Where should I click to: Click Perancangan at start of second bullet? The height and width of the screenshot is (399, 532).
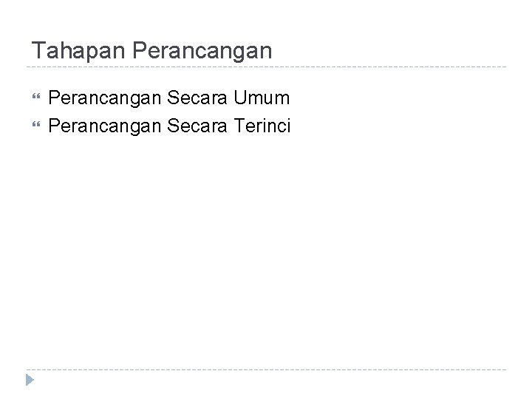tap(104, 126)
